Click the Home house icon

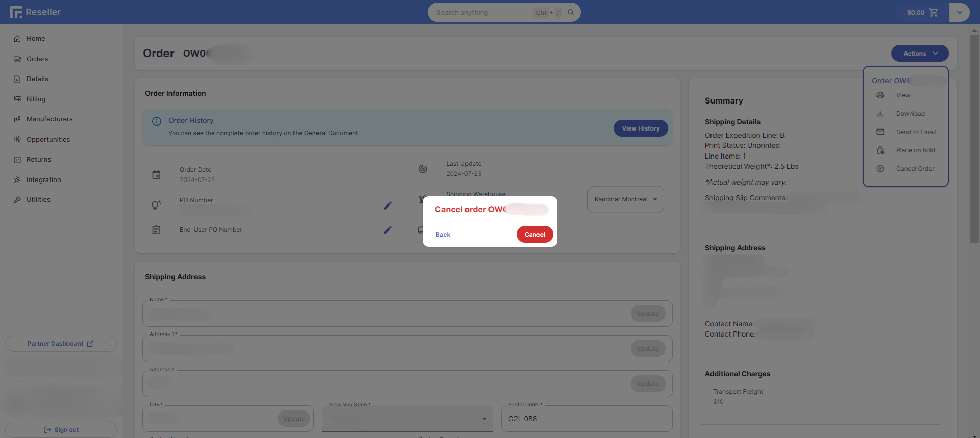(17, 39)
